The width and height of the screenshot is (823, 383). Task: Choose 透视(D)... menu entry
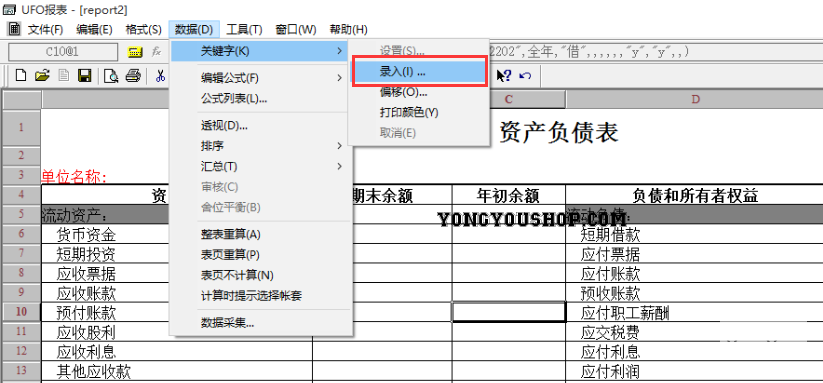click(x=260, y=125)
